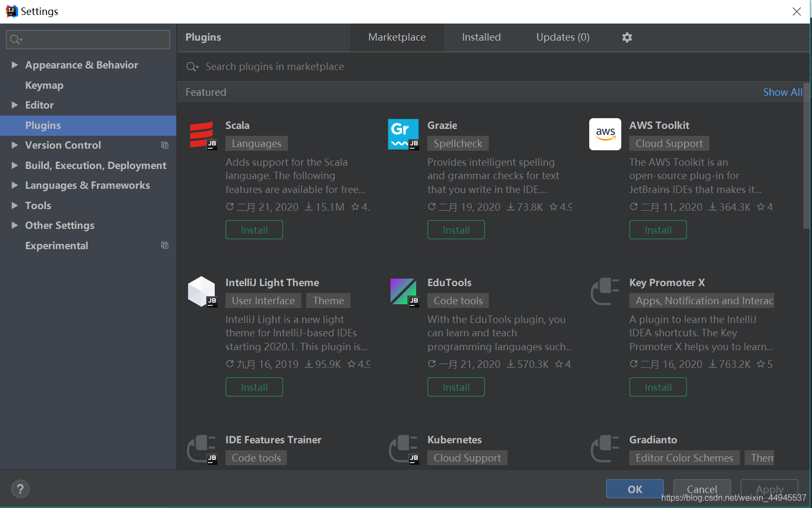Screen dimensions: 812x508
Task: Install the Grazie plugin
Action: click(456, 230)
